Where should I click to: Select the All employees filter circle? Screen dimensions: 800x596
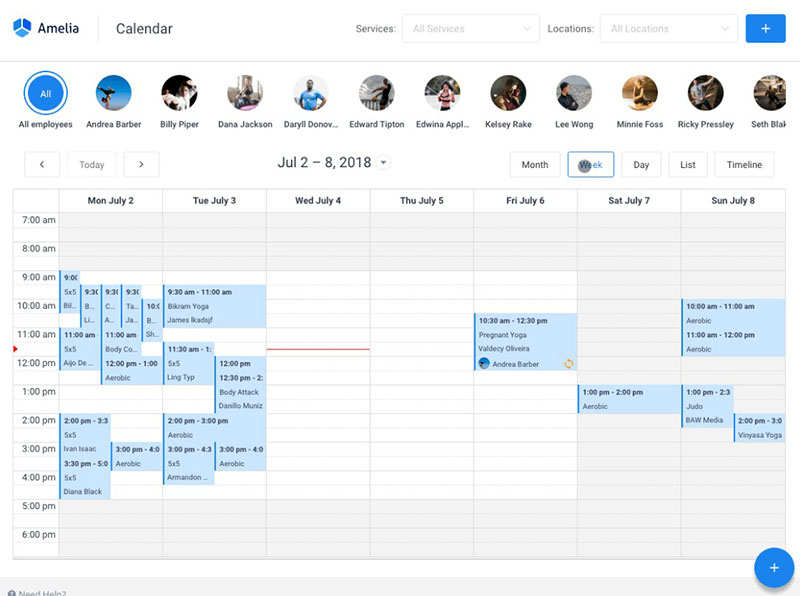click(x=45, y=93)
